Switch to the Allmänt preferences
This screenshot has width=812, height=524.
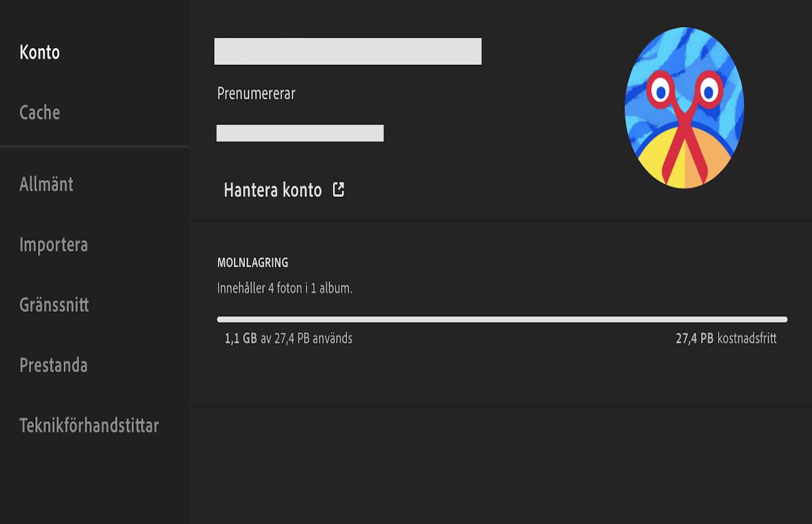click(x=47, y=184)
